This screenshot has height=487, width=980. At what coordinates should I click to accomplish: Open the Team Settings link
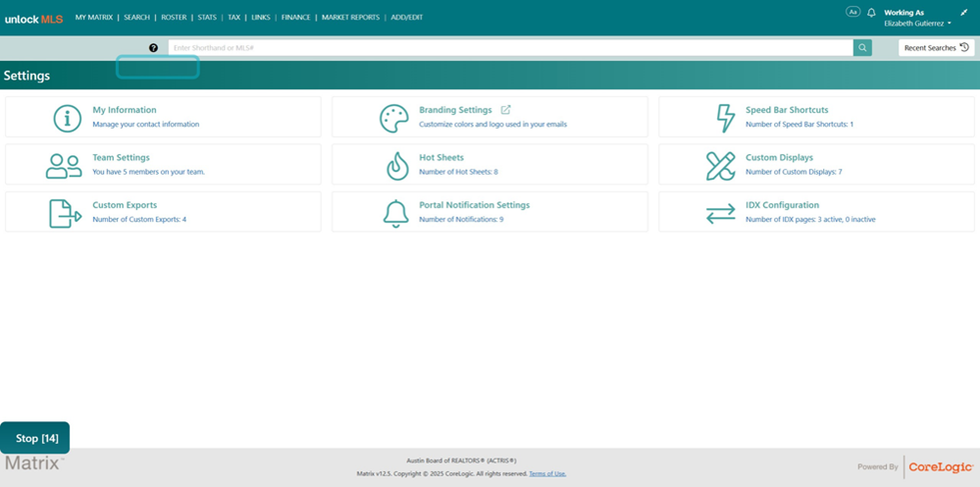click(x=121, y=157)
